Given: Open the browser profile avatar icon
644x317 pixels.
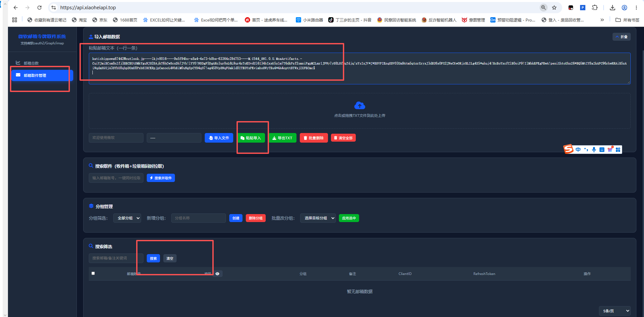Looking at the screenshot, I should (x=624, y=8).
